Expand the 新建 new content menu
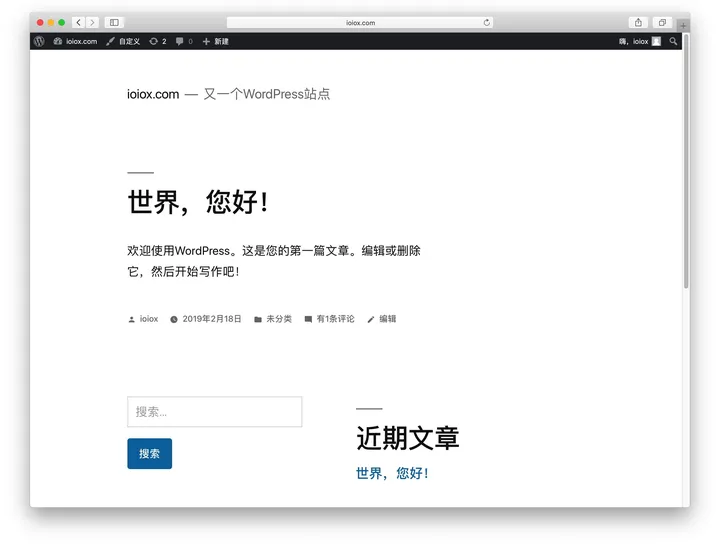720x555 pixels. pos(216,41)
